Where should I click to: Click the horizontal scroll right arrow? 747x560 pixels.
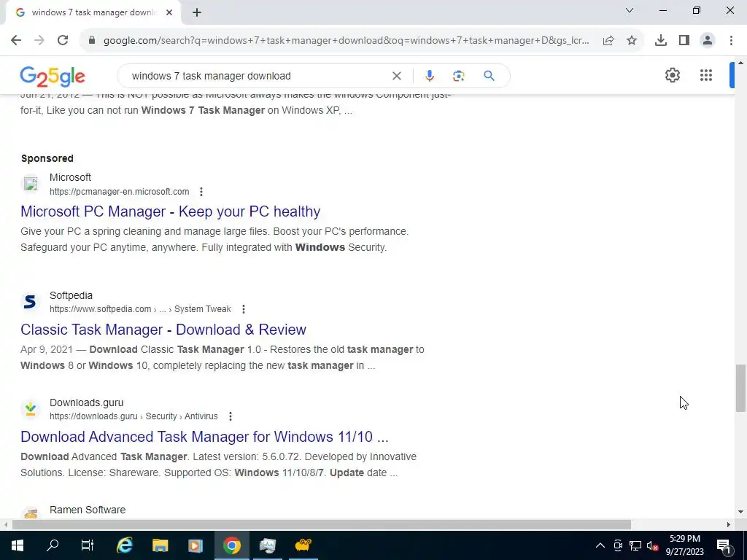point(729,525)
